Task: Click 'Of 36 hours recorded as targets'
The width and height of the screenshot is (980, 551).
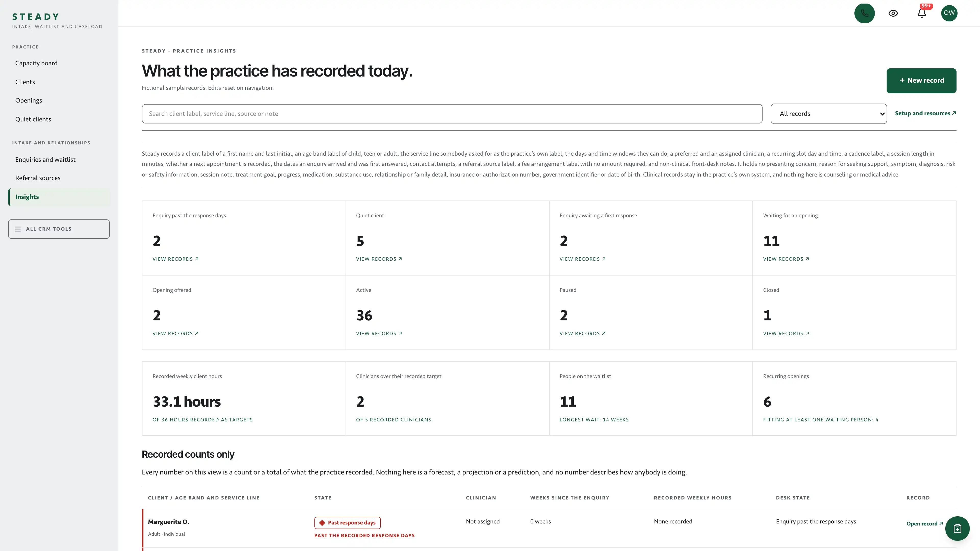Action: (x=202, y=420)
